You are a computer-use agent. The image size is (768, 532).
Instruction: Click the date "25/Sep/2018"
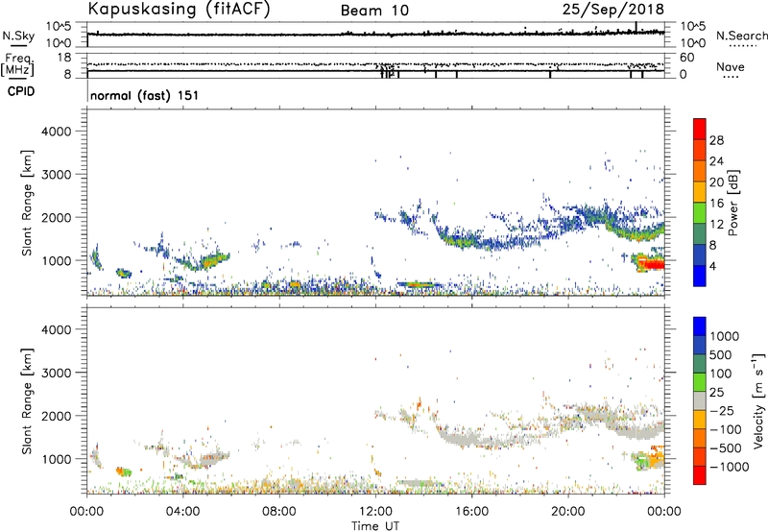point(613,10)
